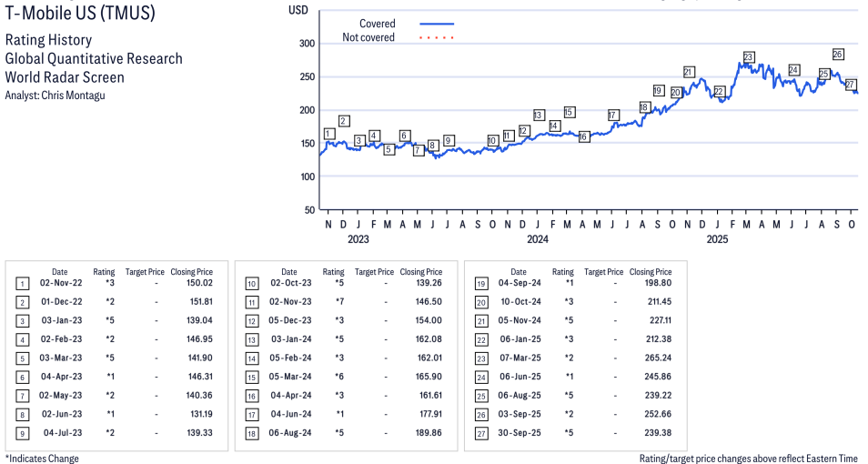Select chart marker 21 on the graph
This screenshot has height=464, width=868.
click(x=689, y=72)
